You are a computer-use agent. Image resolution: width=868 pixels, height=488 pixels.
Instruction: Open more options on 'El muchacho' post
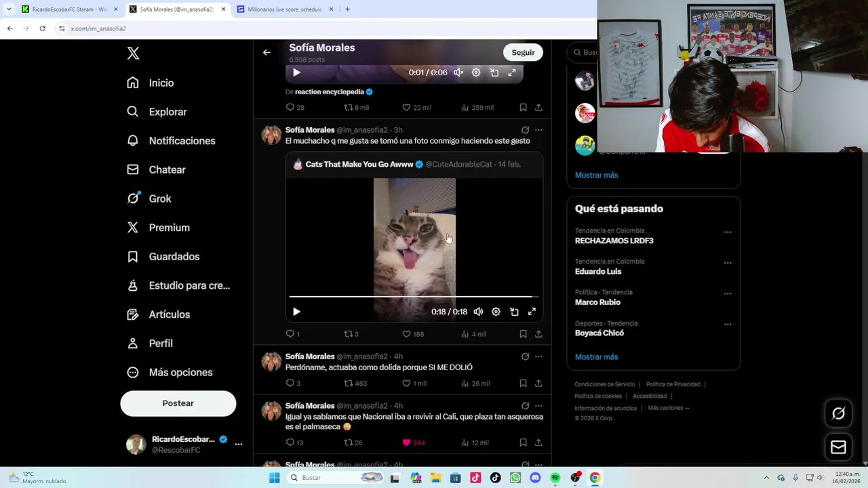tap(538, 130)
